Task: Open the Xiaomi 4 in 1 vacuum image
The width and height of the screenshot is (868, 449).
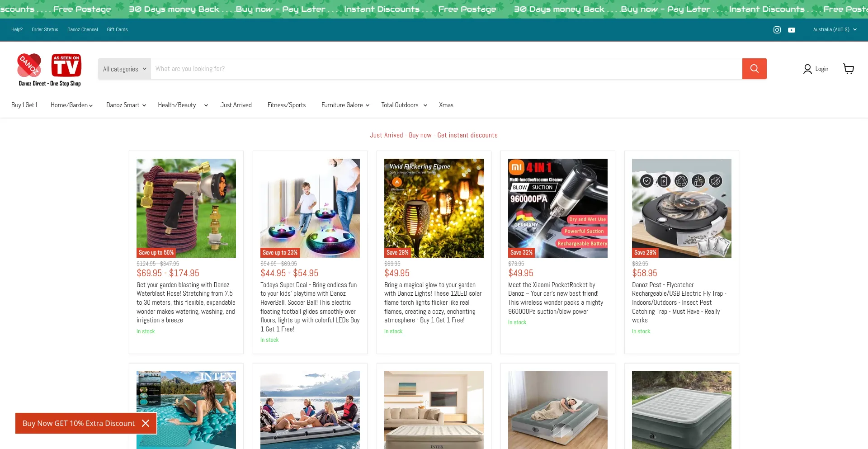Action: (x=558, y=208)
